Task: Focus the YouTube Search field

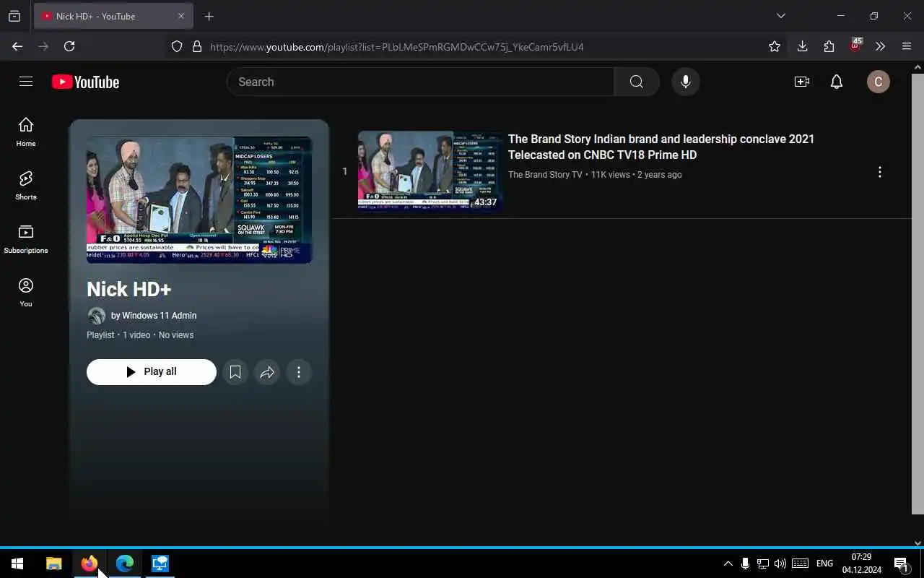Action: point(420,82)
